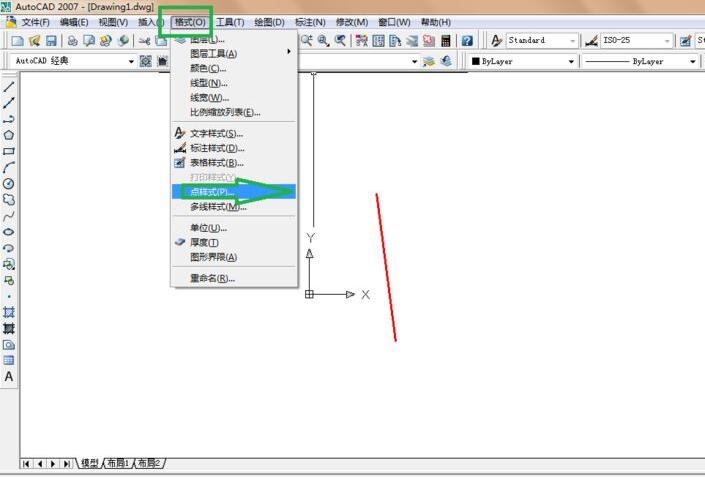The width and height of the screenshot is (705, 477).
Task: Open the 修改(M) menu
Action: coord(352,22)
